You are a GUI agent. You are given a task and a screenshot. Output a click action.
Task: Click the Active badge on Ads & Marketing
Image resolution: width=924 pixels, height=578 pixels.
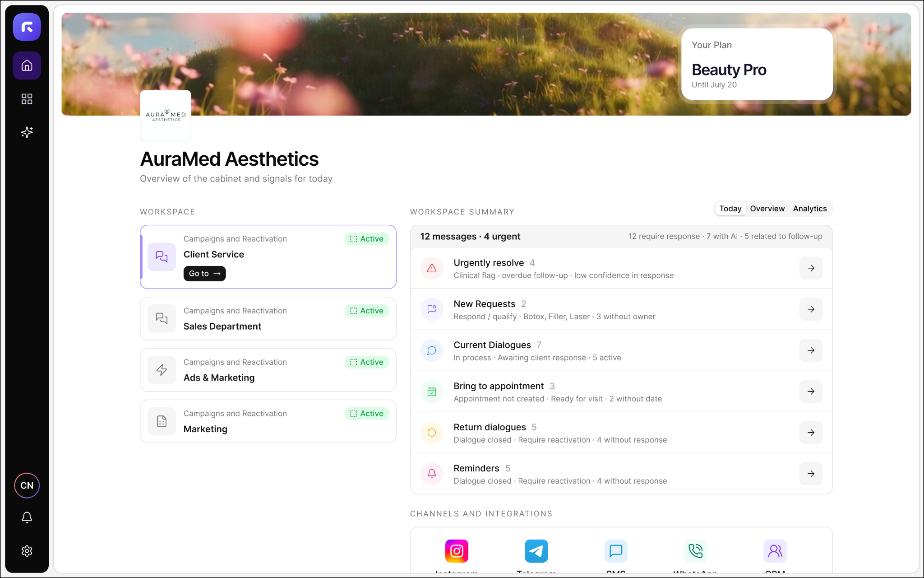[367, 362]
